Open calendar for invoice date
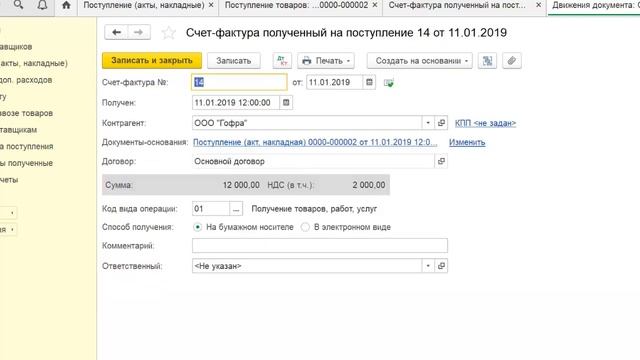The height and width of the screenshot is (360, 640). coord(369,82)
